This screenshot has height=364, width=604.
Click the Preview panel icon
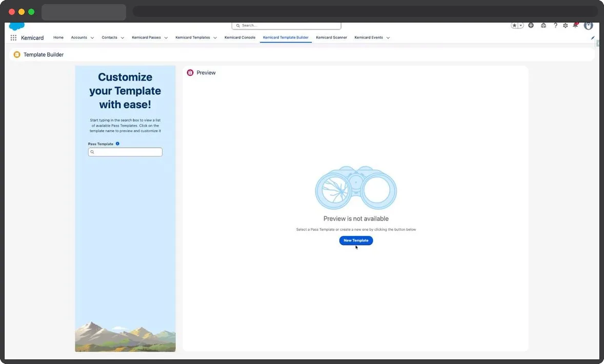pyautogui.click(x=190, y=72)
